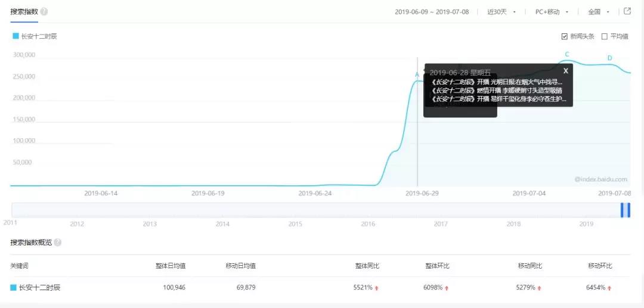Screen dimensions: 644x308
Task: Click the export share icon at top right
Action: tap(627, 11)
